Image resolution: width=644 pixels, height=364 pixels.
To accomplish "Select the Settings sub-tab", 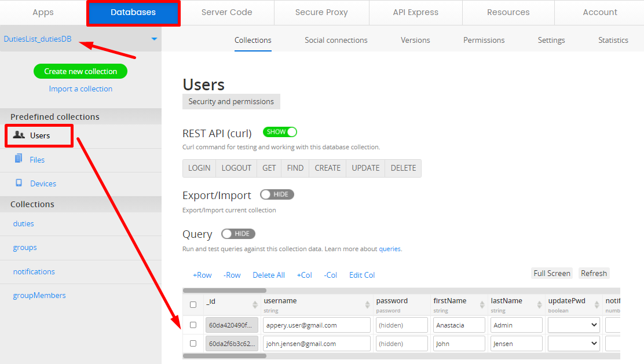I will click(x=551, y=40).
